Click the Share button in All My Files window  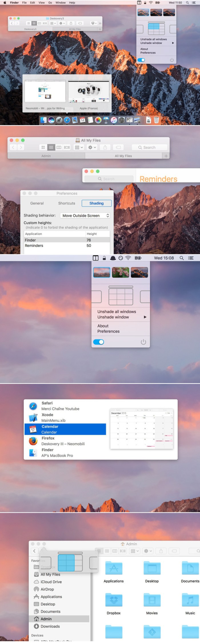tap(105, 147)
